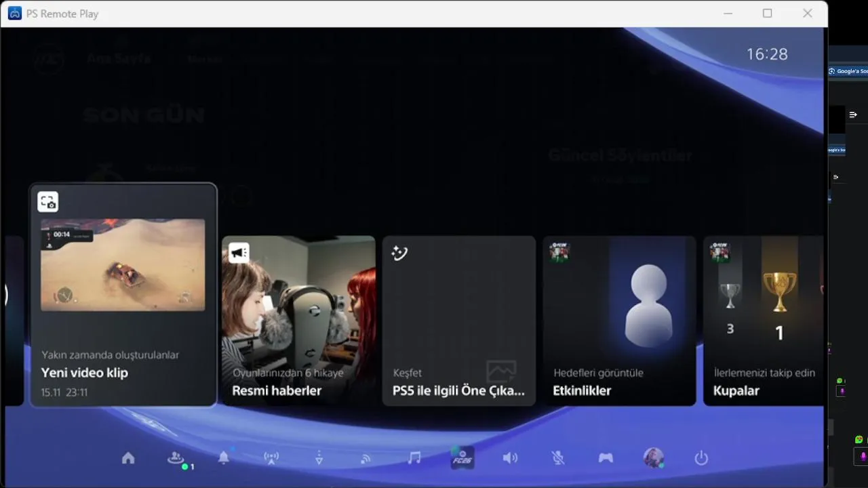Screen dimensions: 868x488
Task: Open Game Base friends icon
Action: 176,458
